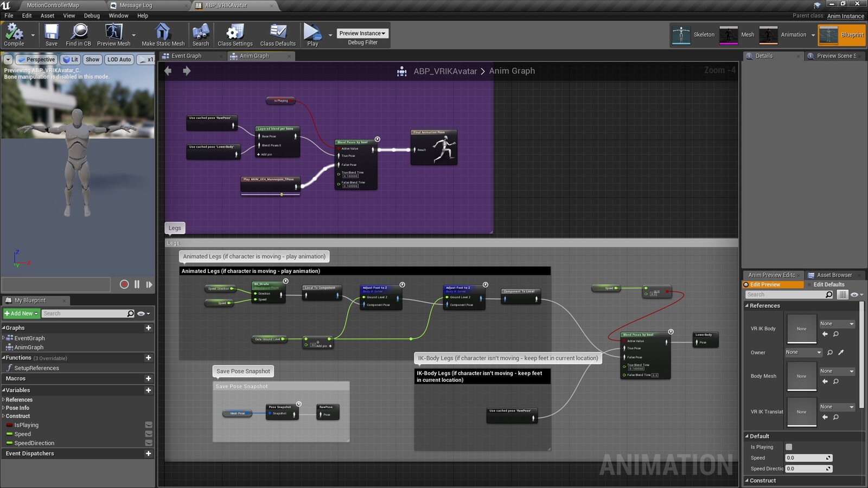Open the Debug menu
This screenshot has width=868, height=488.
pyautogui.click(x=91, y=16)
